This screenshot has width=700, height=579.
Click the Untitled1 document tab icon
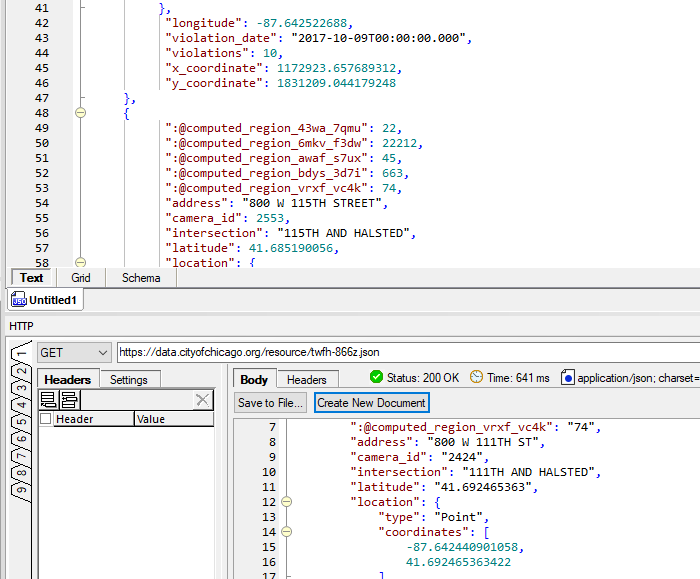tap(18, 300)
